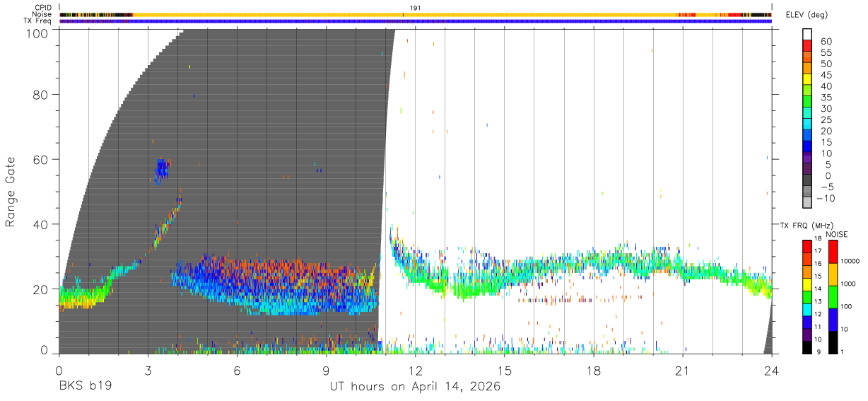Click the white top band of ELEV color bar
The image size is (868, 401).
point(808,35)
